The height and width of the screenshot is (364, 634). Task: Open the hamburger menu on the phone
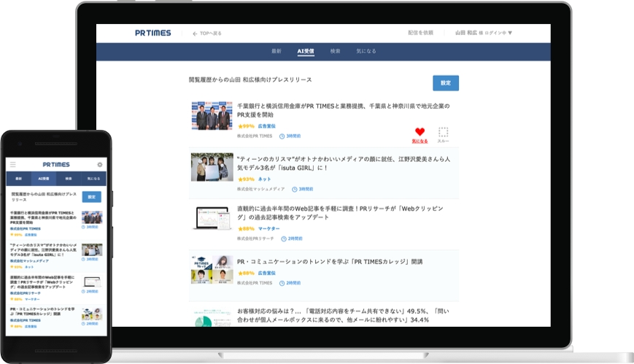point(13,165)
